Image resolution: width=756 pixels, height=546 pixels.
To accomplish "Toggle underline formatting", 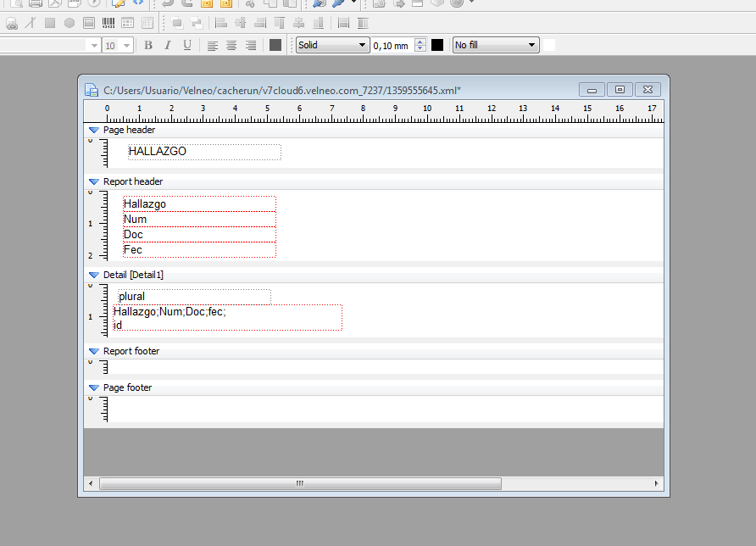I will tap(187, 45).
